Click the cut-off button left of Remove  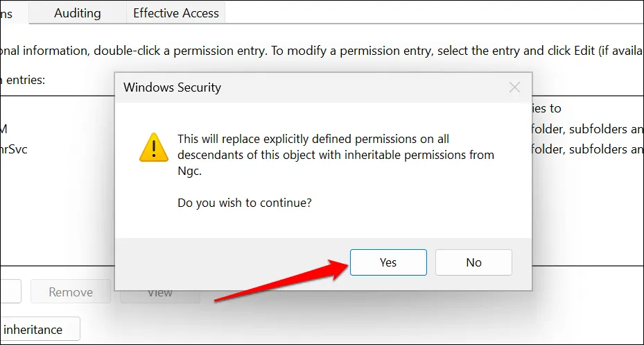point(10,292)
